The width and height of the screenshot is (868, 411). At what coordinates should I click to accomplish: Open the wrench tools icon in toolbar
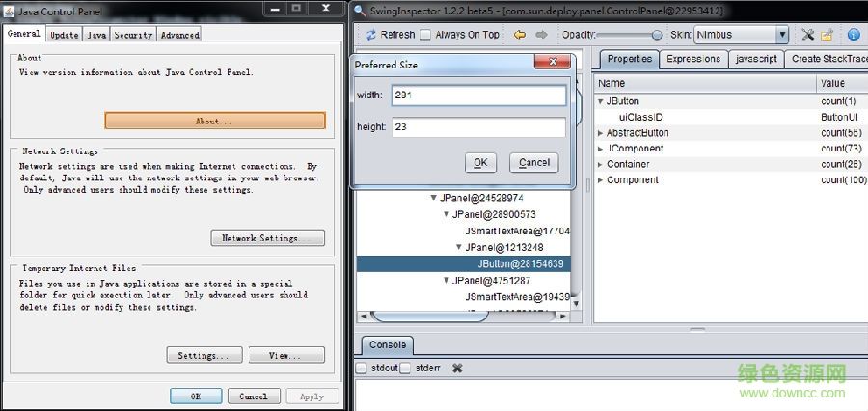click(x=807, y=35)
